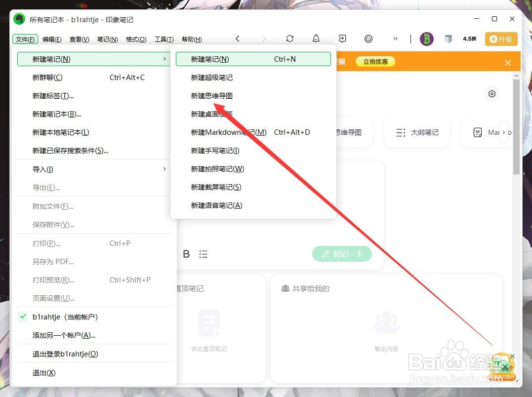532x397 pixels.
Task: Select 新建思维导图 in submenu
Action: (253, 96)
